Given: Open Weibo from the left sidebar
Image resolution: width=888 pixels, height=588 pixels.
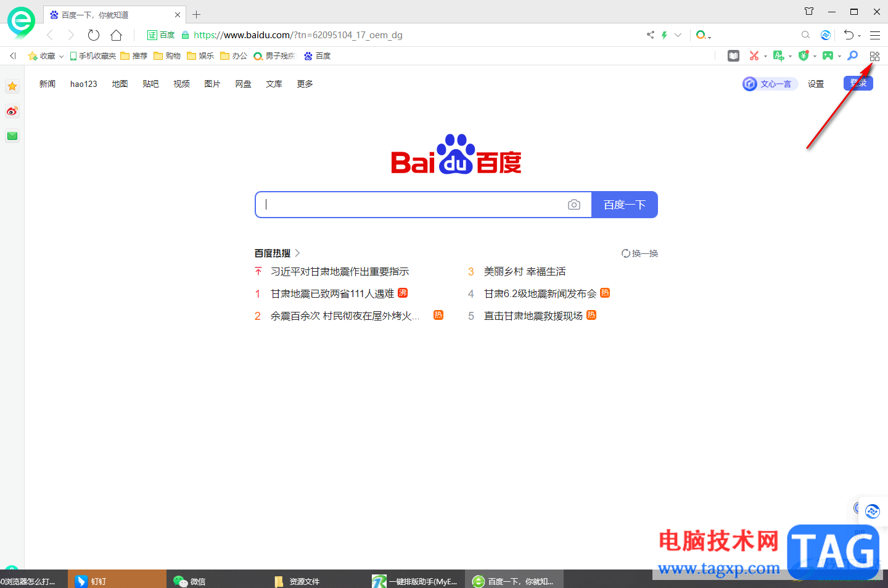Looking at the screenshot, I should [x=12, y=111].
